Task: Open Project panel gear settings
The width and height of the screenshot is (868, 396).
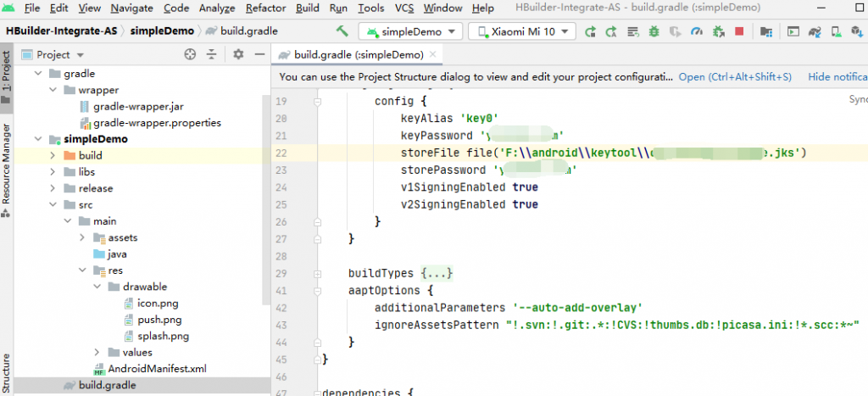Action: tap(238, 54)
